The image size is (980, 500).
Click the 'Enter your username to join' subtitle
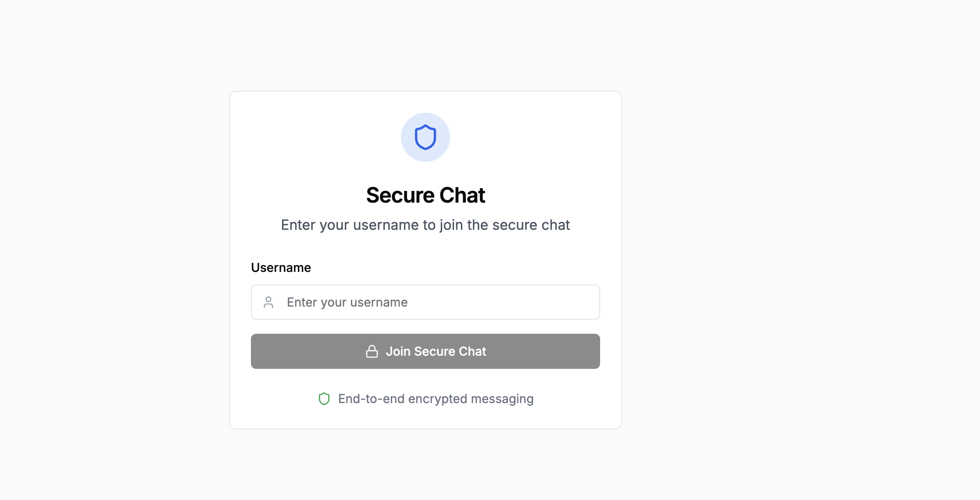pos(425,225)
